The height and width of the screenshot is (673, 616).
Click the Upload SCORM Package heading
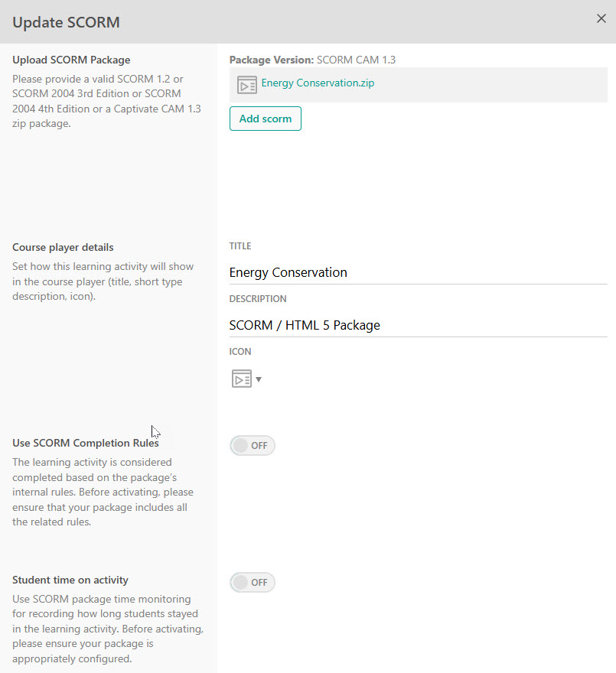pyautogui.click(x=71, y=60)
